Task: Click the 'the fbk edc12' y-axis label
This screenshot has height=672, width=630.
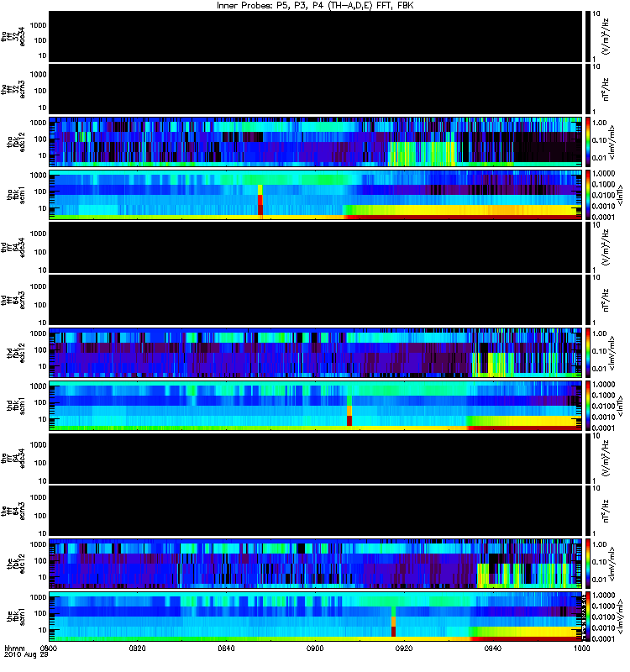Action: (16, 562)
